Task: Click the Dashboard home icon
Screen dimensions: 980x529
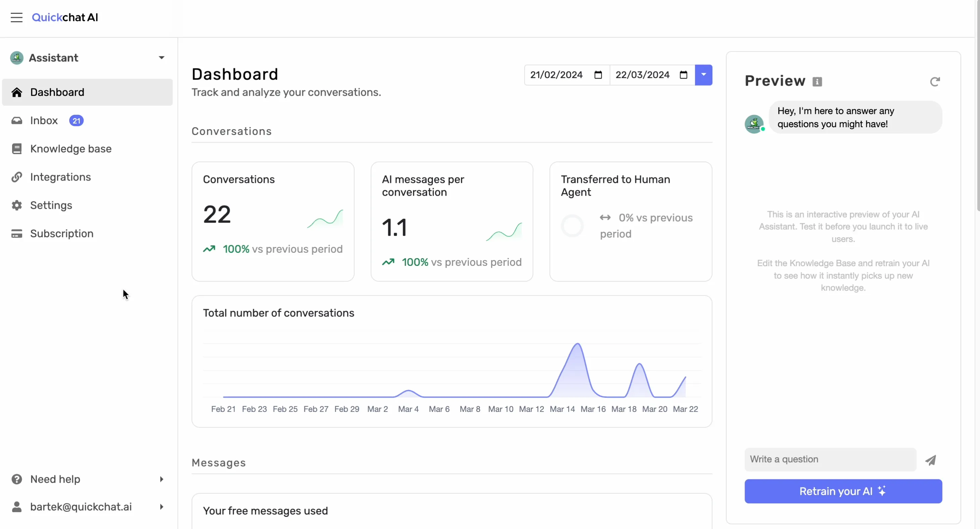Action: pyautogui.click(x=16, y=92)
